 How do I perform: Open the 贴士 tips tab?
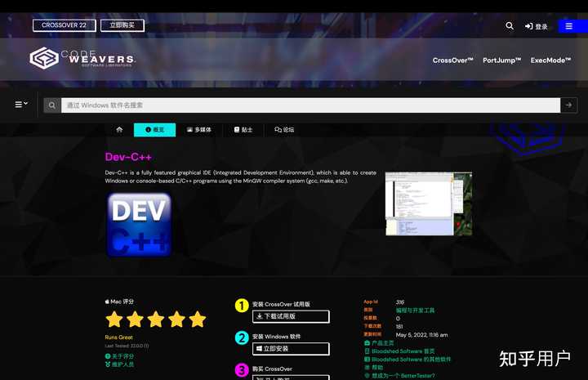(x=243, y=130)
